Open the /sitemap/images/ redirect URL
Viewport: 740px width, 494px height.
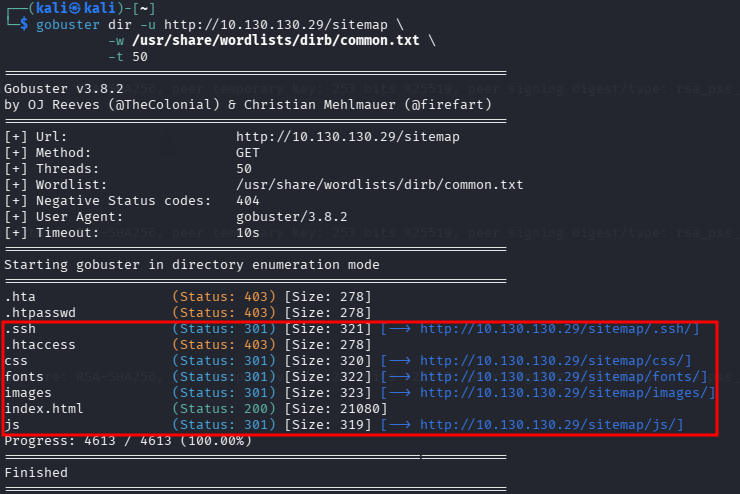tap(564, 393)
